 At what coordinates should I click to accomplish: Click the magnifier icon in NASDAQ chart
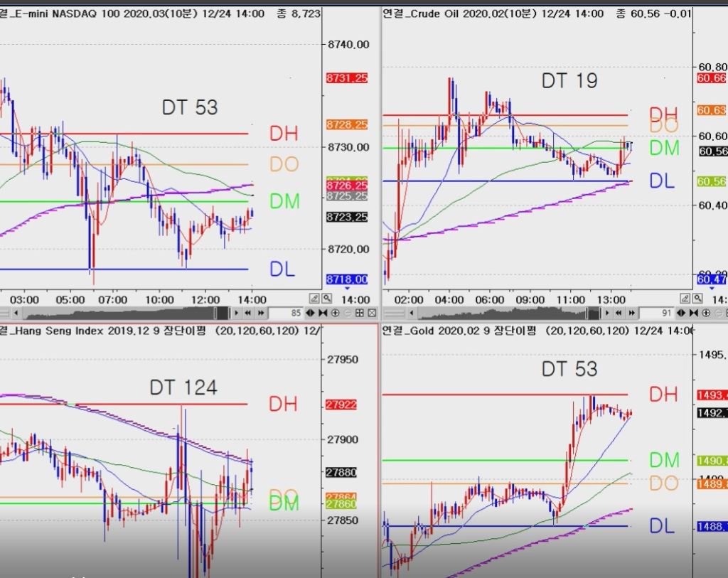326,299
